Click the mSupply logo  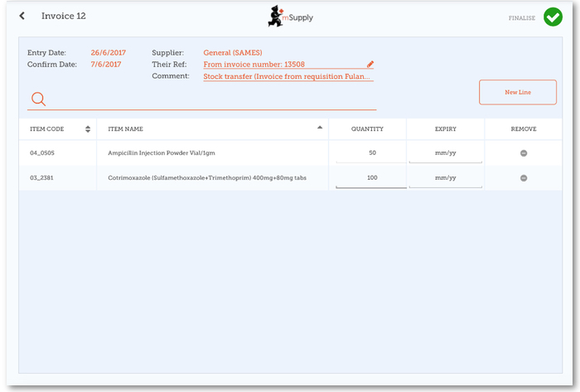coord(290,17)
